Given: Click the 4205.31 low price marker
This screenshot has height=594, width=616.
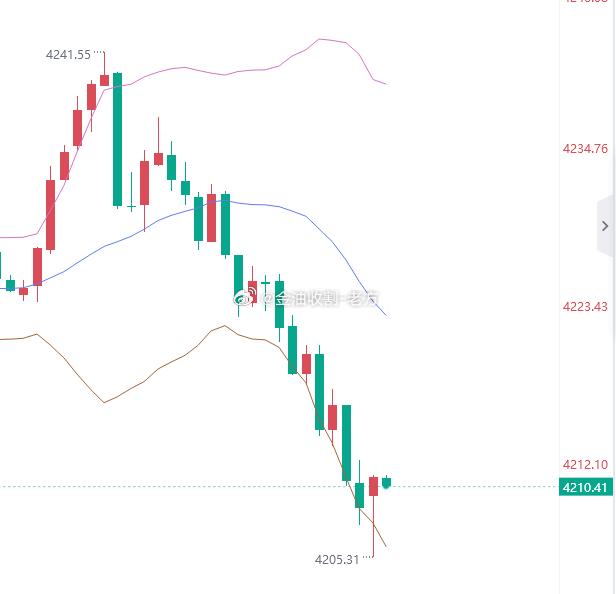Looking at the screenshot, I should tap(337, 560).
